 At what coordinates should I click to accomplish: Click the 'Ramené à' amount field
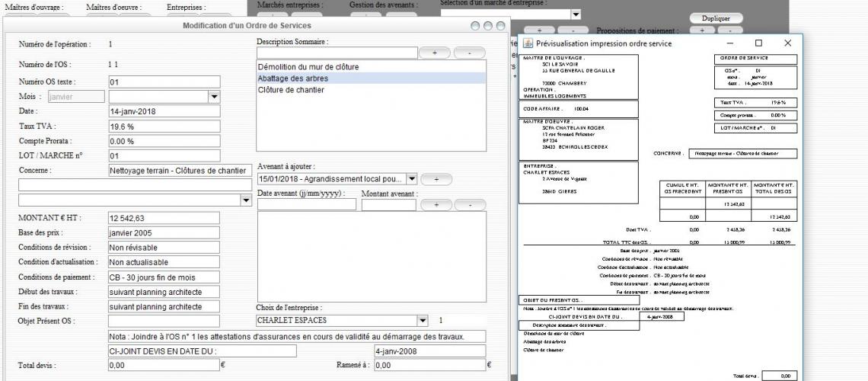[430, 366]
